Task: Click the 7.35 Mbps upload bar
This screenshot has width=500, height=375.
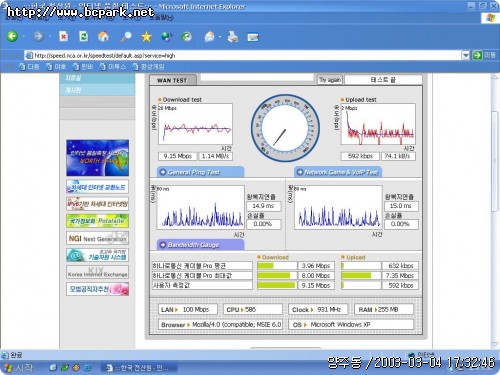Action: coord(361,276)
